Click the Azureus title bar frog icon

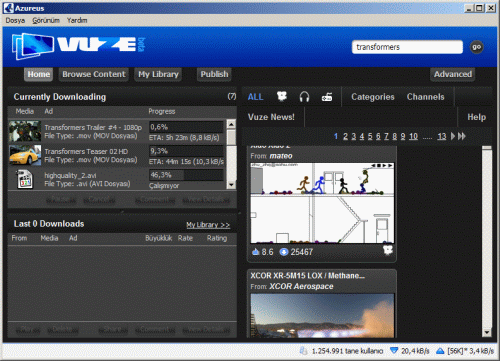[8, 8]
